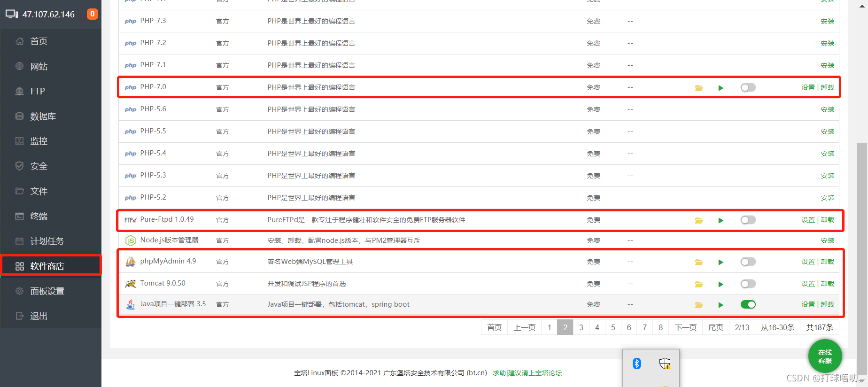Image resolution: width=868 pixels, height=387 pixels.
Task: Click 安装 link for PHP-7.3
Action: pyautogui.click(x=827, y=21)
